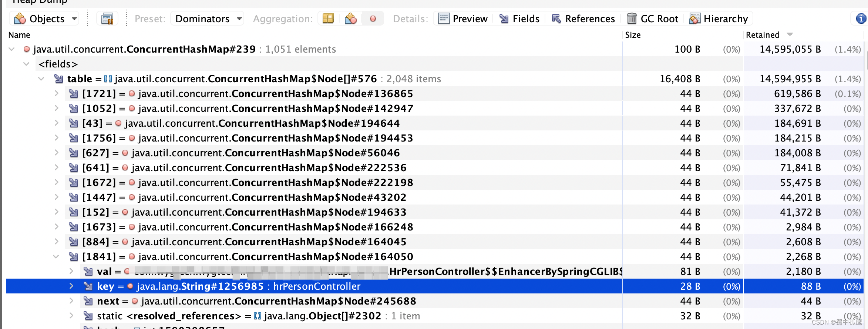Collapse the <fields> node
This screenshot has width=868, height=329.
click(26, 64)
